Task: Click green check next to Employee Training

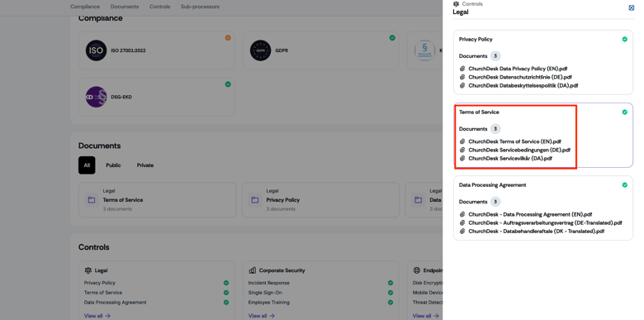Action: (x=391, y=303)
